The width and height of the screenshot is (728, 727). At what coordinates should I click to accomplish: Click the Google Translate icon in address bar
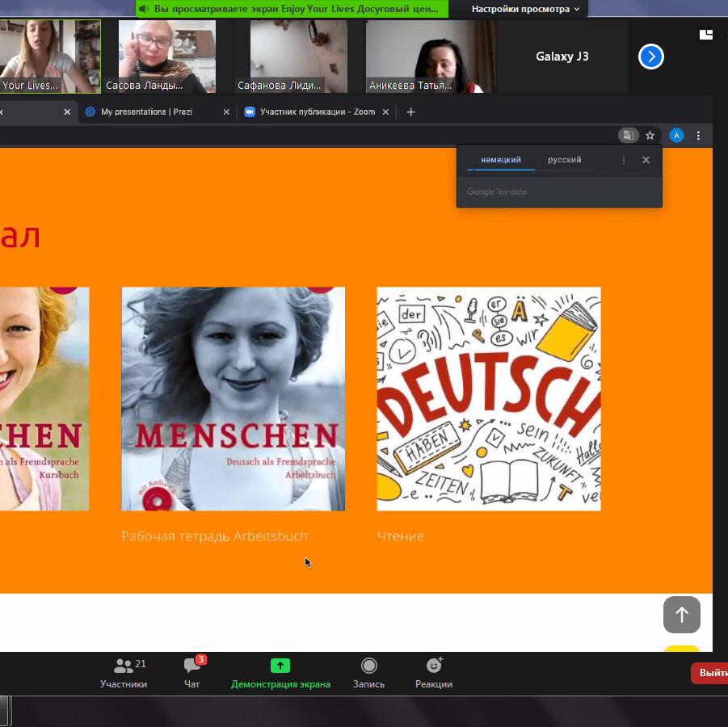pos(629,136)
